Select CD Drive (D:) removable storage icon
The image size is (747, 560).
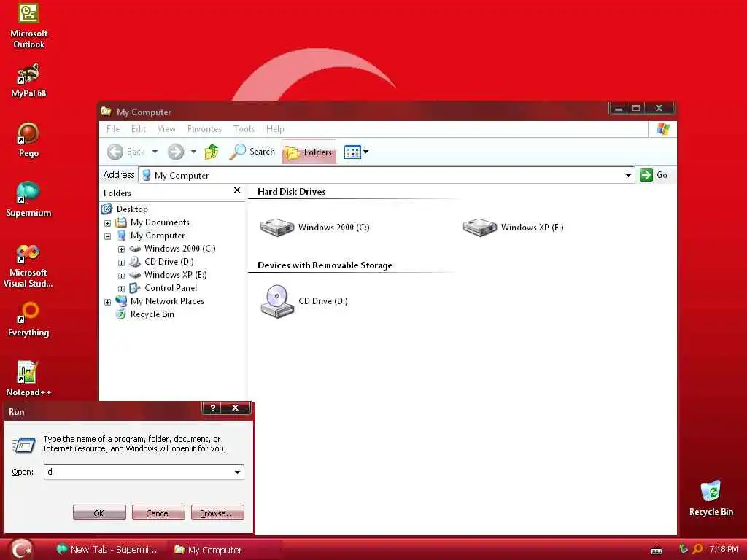[x=304, y=301]
